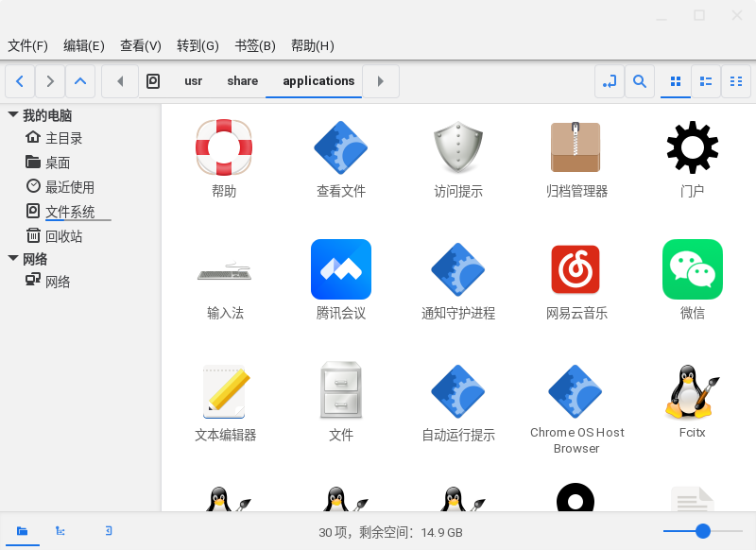Image resolution: width=756 pixels, height=550 pixels.
Task: Switch to icon grid view
Action: 676,81
